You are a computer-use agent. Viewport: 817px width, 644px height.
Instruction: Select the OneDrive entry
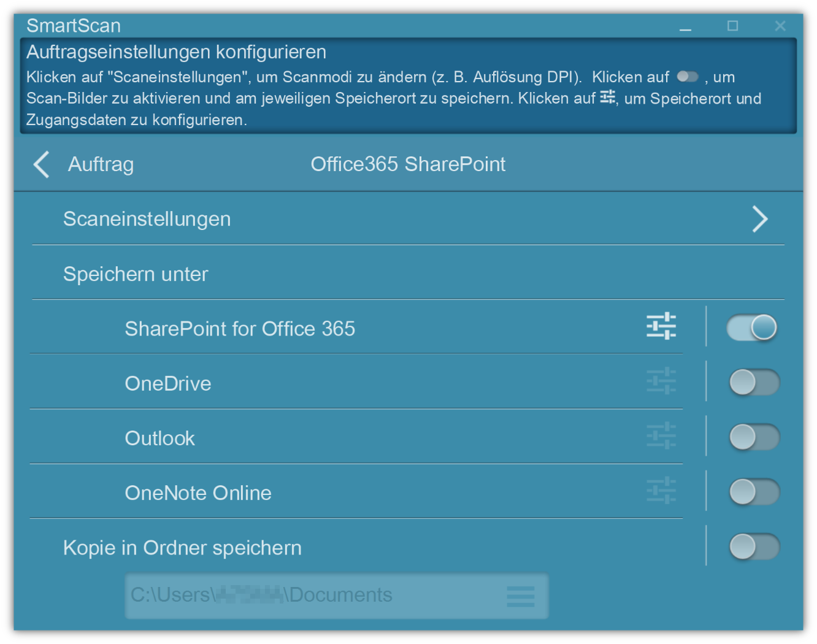pyautogui.click(x=168, y=383)
